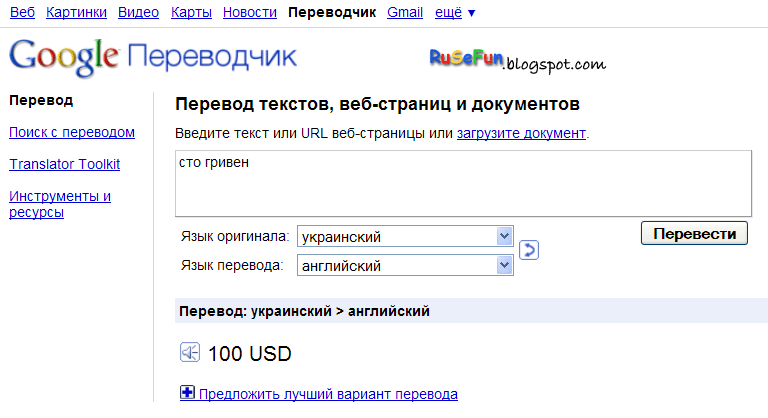
Task: Click the Переводчик title text beside logo
Action: tap(212, 56)
